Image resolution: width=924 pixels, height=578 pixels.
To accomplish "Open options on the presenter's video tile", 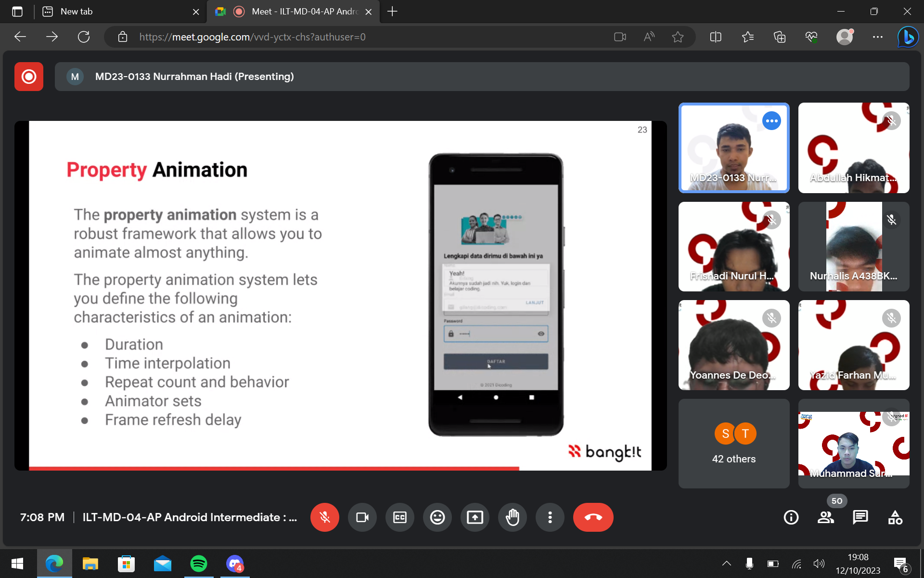I will (771, 121).
